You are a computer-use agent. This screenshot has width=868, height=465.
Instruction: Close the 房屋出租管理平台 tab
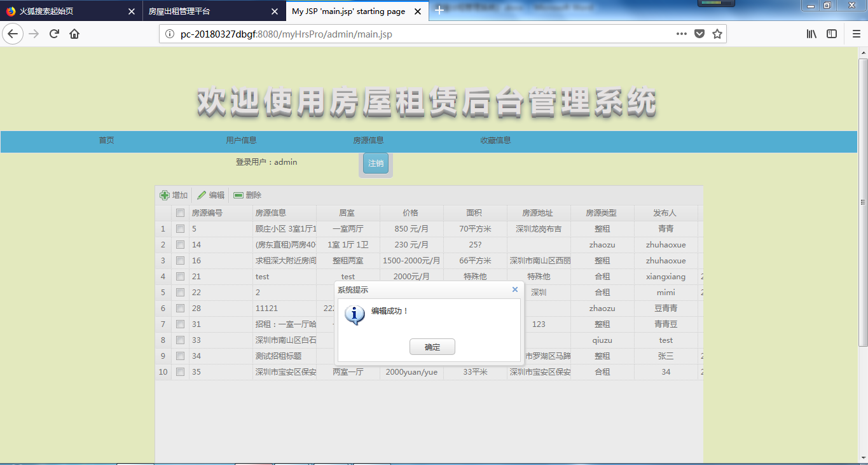coord(275,11)
